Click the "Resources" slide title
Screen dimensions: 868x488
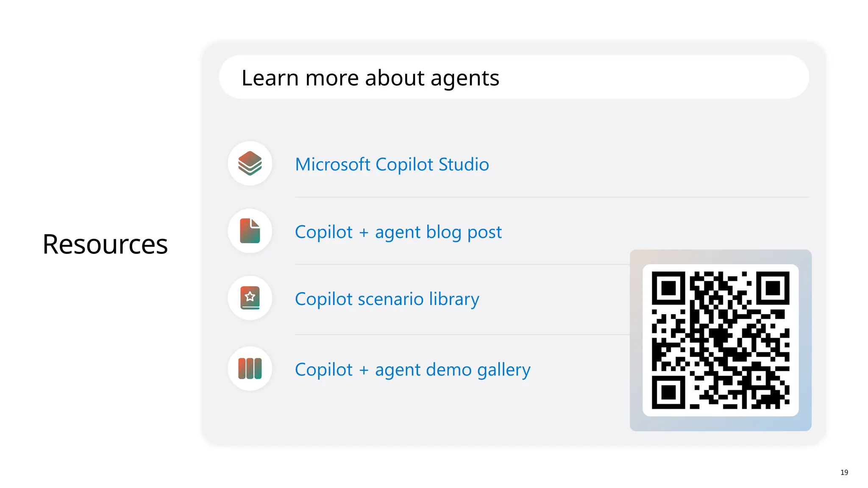tap(105, 244)
